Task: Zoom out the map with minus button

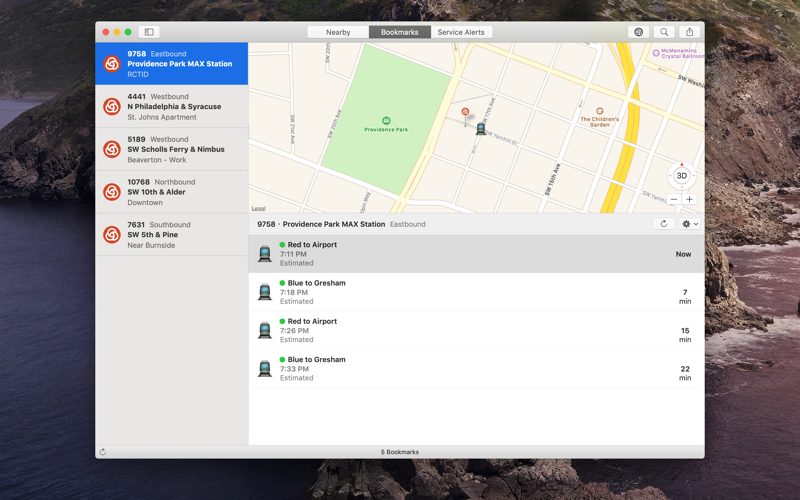Action: click(674, 200)
